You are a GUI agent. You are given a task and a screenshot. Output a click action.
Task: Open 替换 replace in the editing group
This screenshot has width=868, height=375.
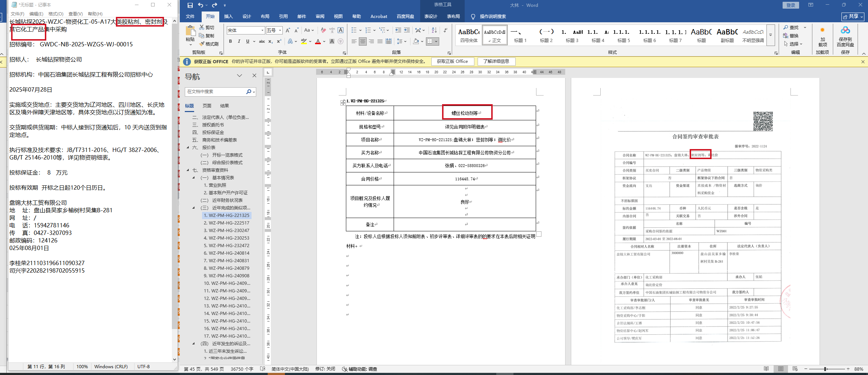(x=791, y=36)
